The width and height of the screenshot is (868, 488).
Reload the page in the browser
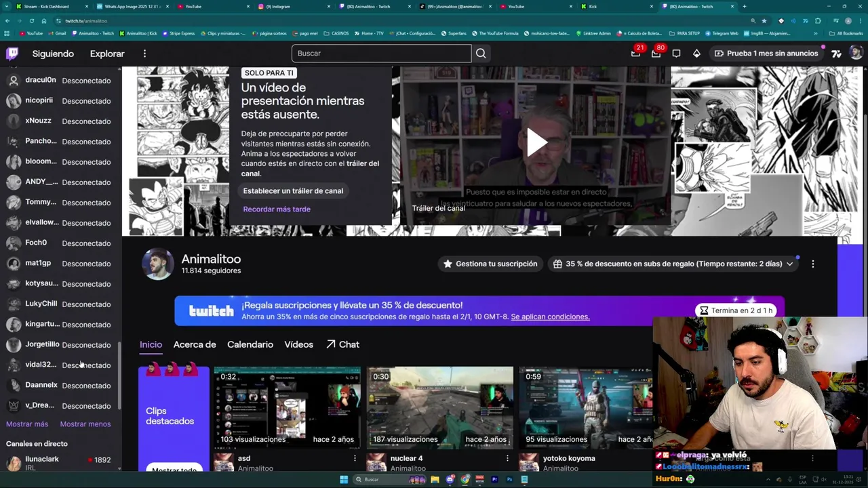coord(31,21)
